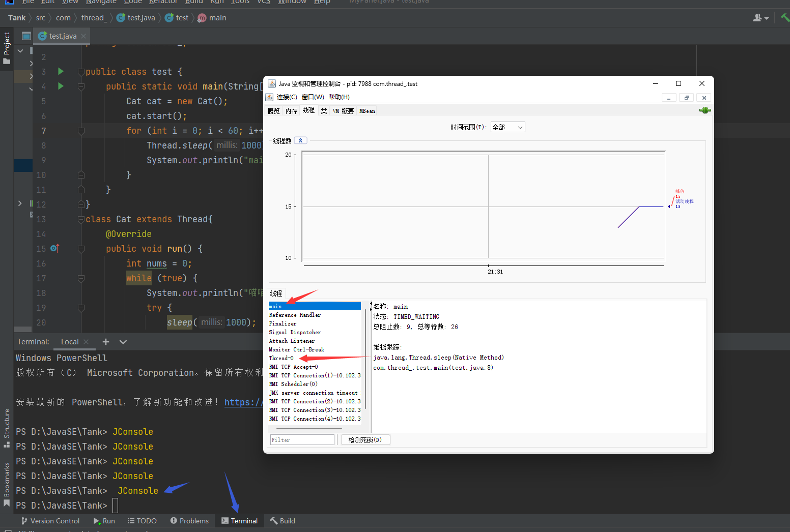Screen dimensions: 790x532
Task: Switch to the MBean tab in JConsole
Action: (367, 111)
